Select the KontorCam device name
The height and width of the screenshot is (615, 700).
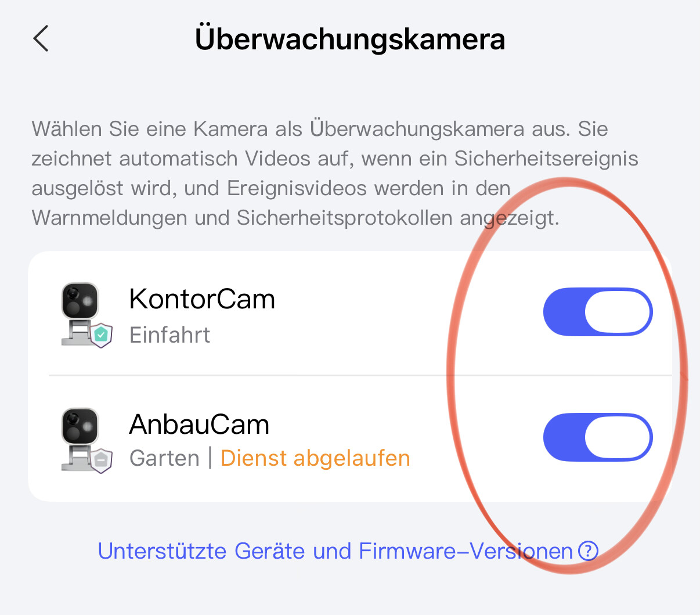point(202,299)
